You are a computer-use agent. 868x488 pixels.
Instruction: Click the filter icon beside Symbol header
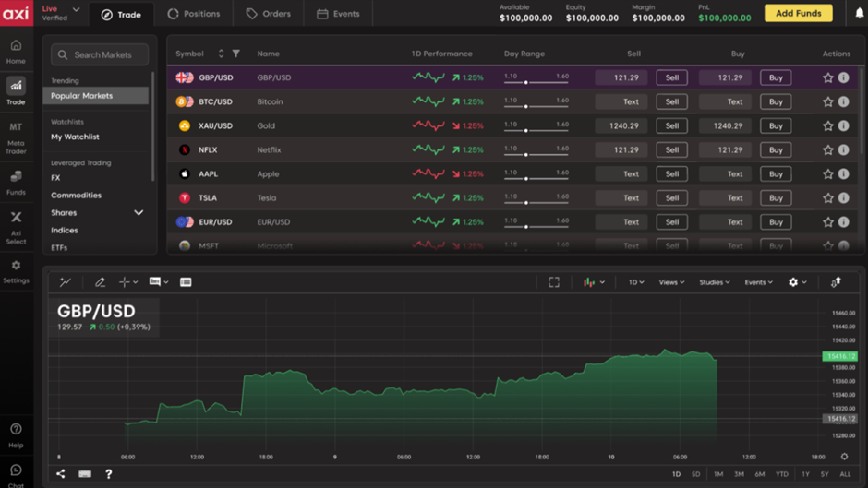pyautogui.click(x=236, y=54)
